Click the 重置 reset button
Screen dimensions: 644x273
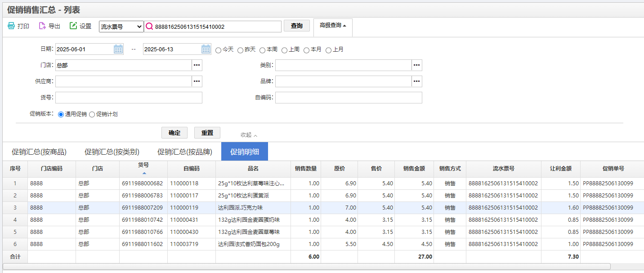pos(207,133)
